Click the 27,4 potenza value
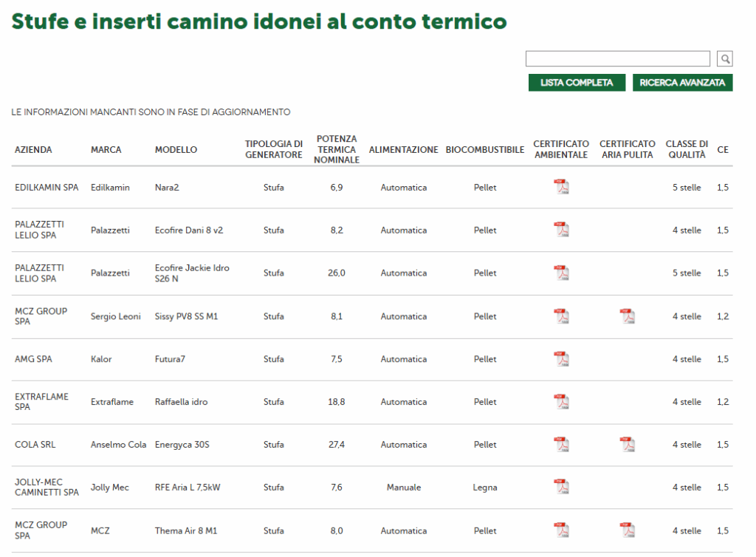This screenshot has height=557, width=756. click(337, 444)
